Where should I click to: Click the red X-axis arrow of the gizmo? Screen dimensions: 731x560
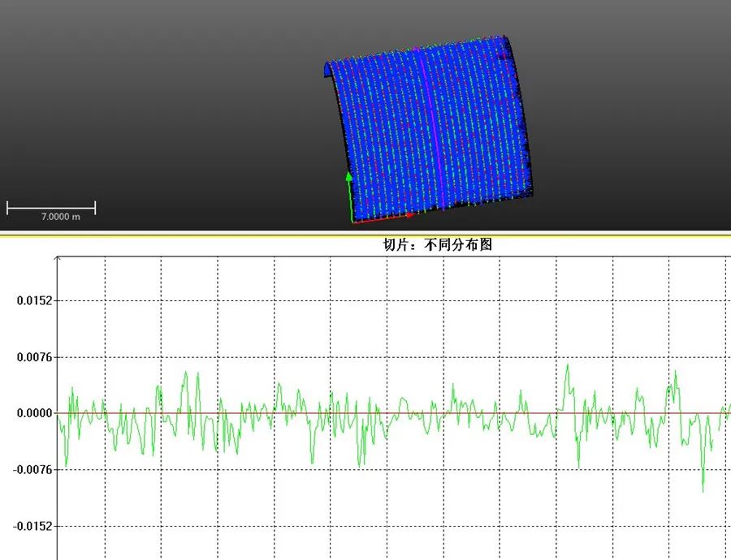pyautogui.click(x=383, y=218)
